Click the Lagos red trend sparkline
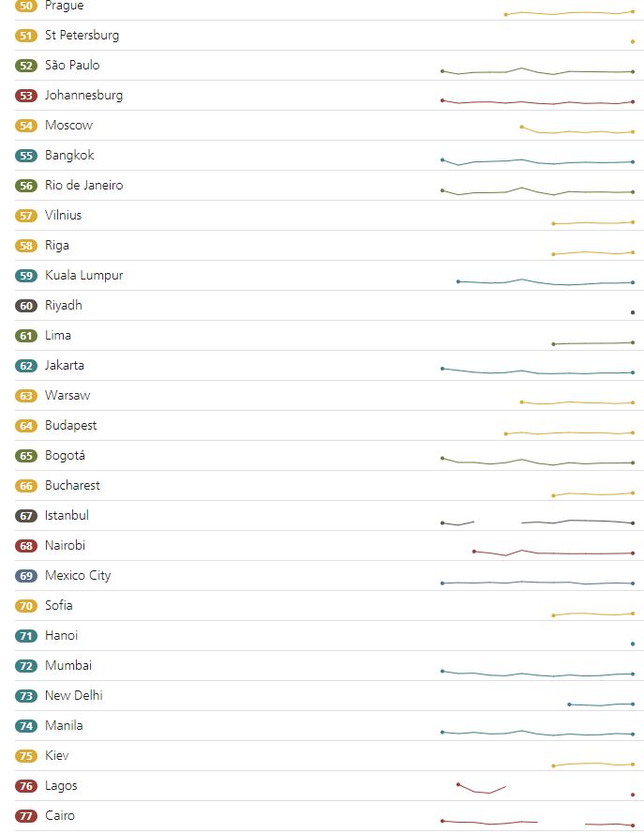 [482, 791]
